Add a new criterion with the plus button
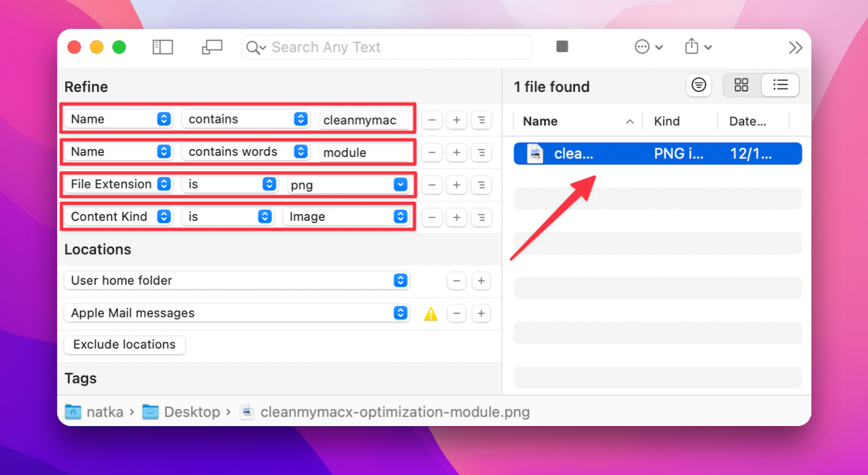This screenshot has height=475, width=868. [457, 120]
